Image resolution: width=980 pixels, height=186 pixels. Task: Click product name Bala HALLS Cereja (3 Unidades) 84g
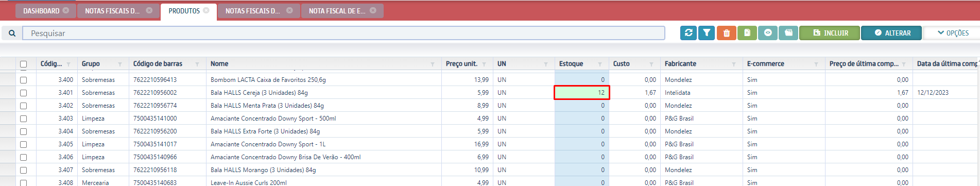pos(259,93)
